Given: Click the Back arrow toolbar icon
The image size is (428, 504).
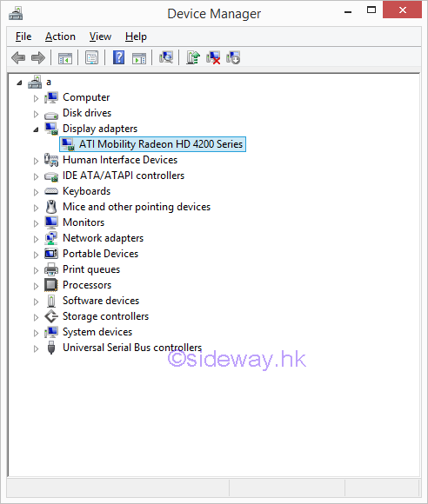Looking at the screenshot, I should 18,58.
